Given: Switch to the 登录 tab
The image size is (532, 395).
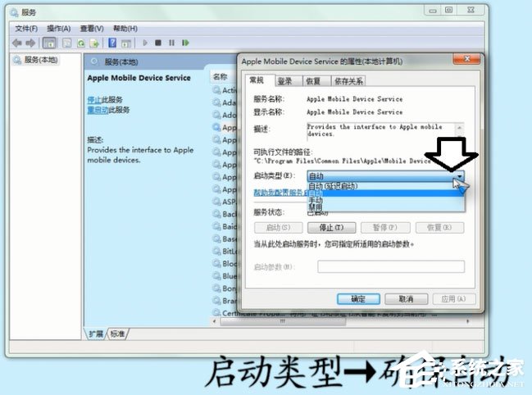Looking at the screenshot, I should pos(284,81).
